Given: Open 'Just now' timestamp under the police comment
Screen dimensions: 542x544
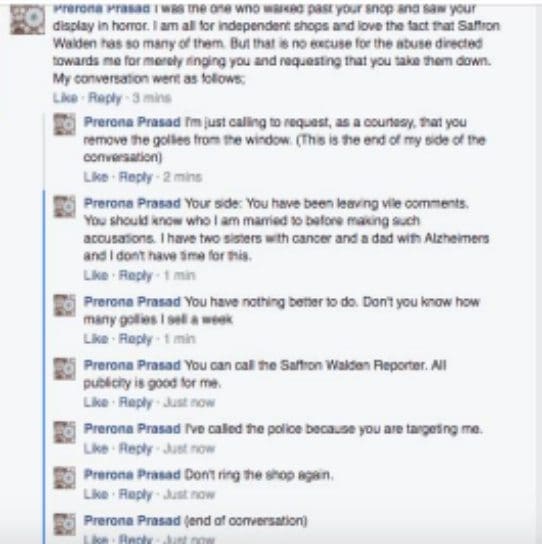Looking at the screenshot, I should click(x=189, y=449).
